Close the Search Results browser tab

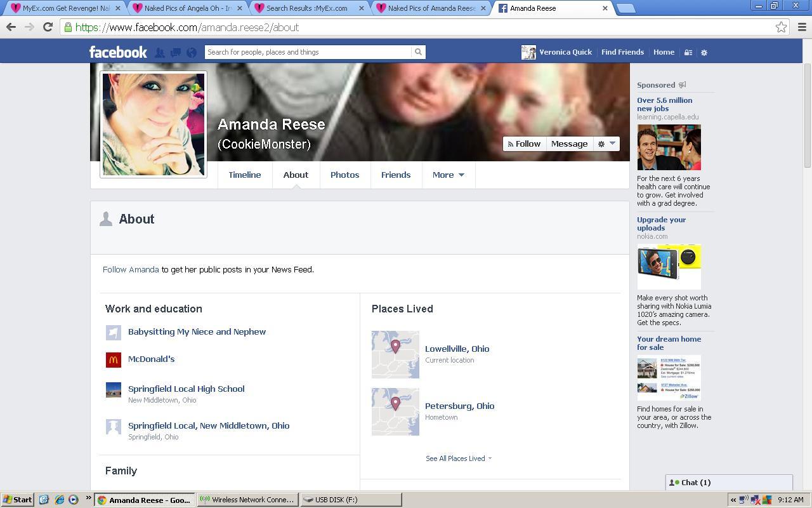coord(362,8)
